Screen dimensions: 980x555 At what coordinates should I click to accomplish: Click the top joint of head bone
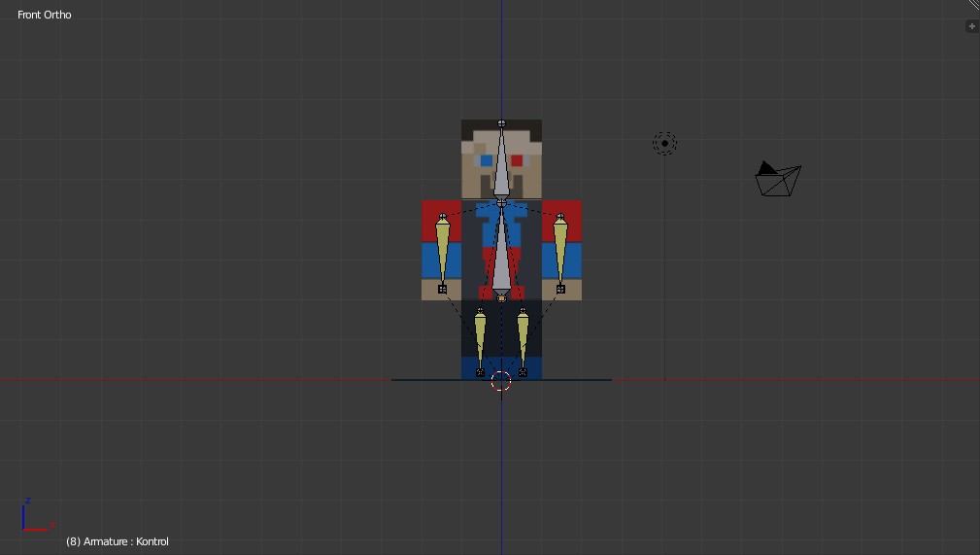click(x=501, y=123)
